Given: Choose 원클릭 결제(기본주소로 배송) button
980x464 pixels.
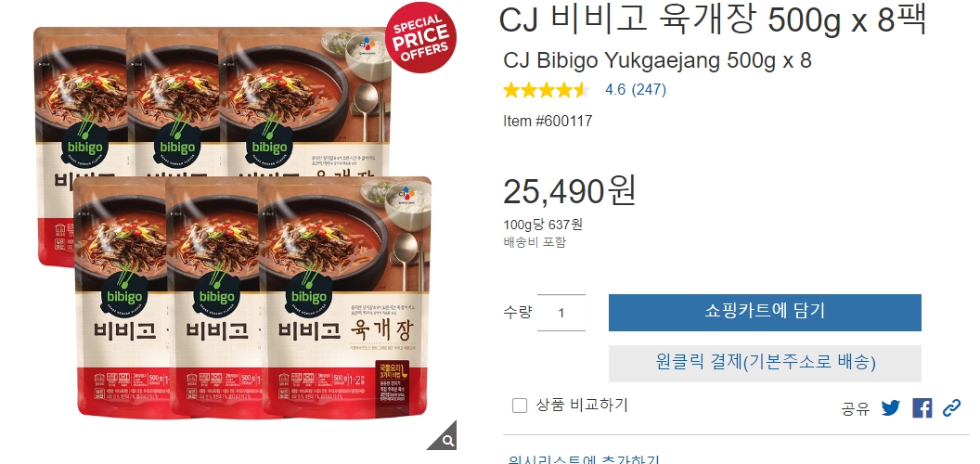Looking at the screenshot, I should tap(765, 364).
